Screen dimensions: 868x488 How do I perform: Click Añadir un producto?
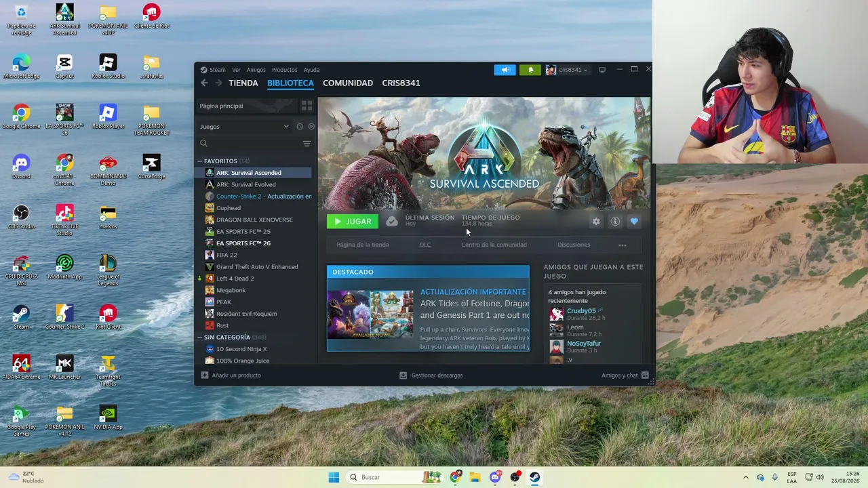point(231,375)
